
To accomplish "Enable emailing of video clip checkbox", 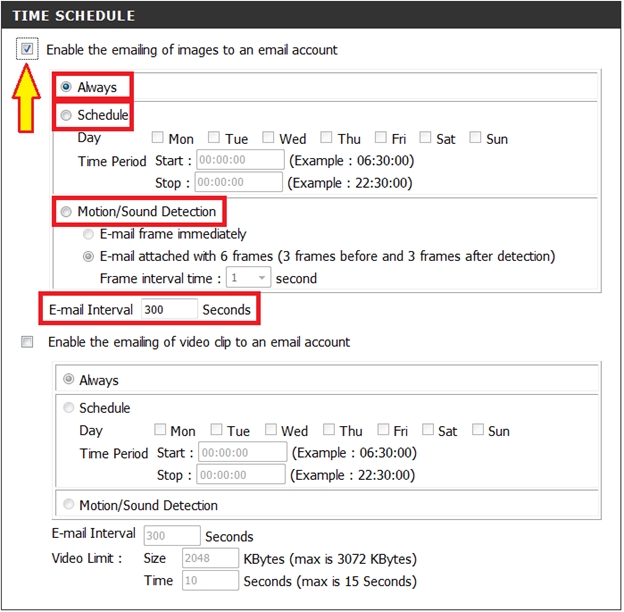I will coord(27,342).
